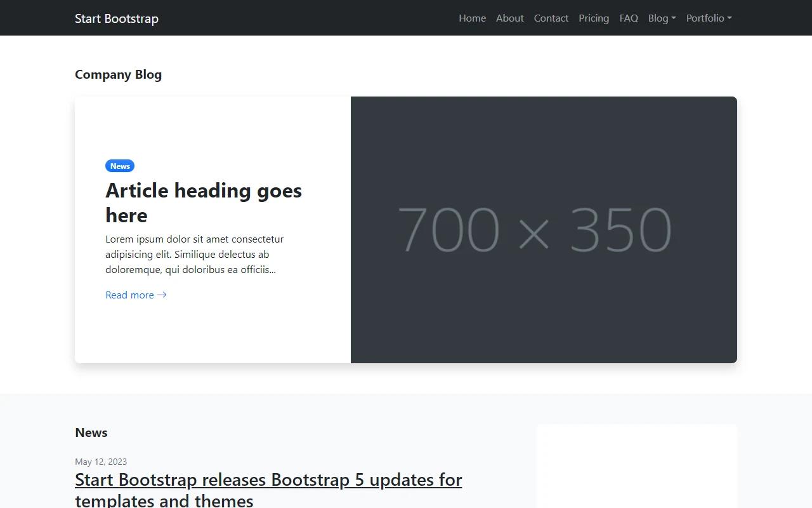Expand the Blog dropdown menu
Viewport: 812px width, 508px height.
tap(662, 18)
